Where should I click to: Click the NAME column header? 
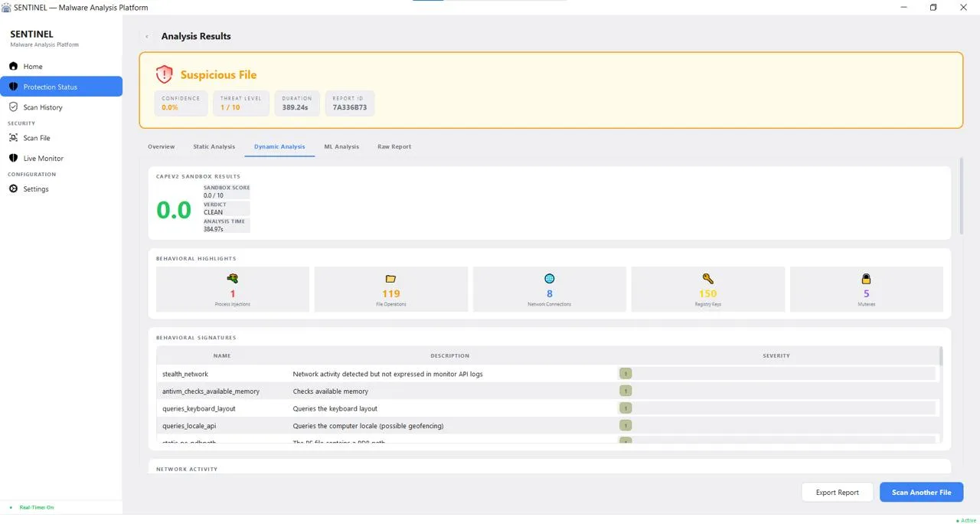(222, 355)
